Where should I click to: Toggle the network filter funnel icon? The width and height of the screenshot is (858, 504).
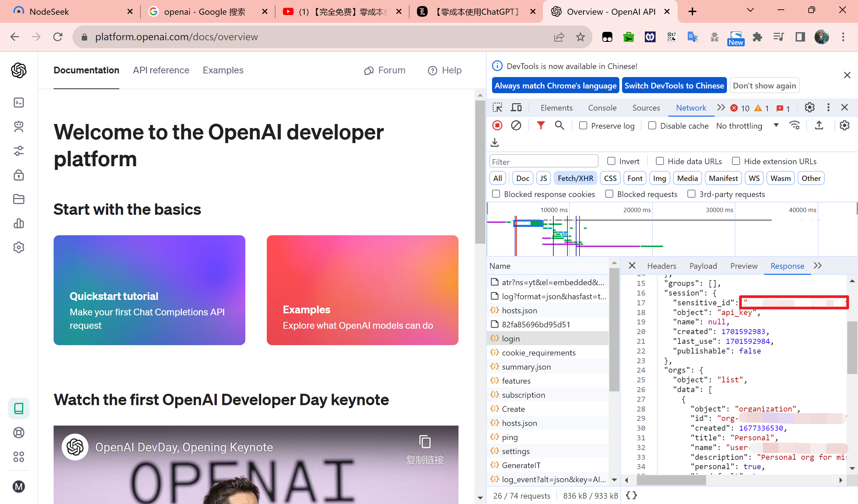[540, 126]
